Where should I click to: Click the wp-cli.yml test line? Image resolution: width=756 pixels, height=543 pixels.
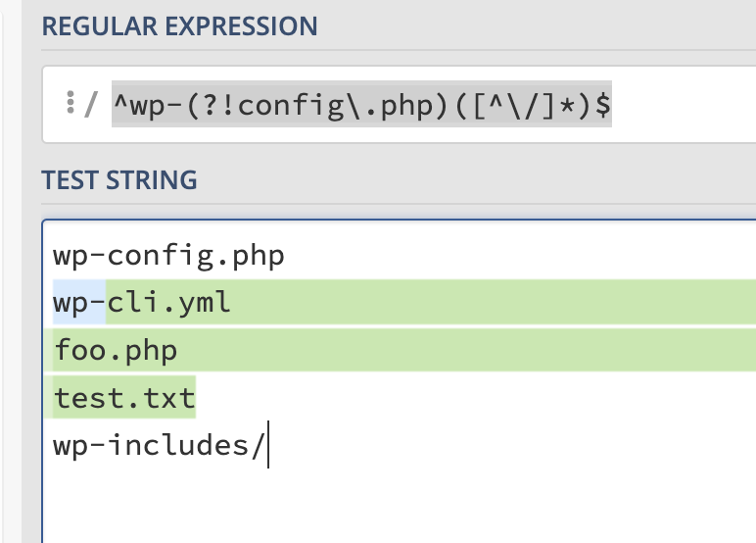pos(142,303)
